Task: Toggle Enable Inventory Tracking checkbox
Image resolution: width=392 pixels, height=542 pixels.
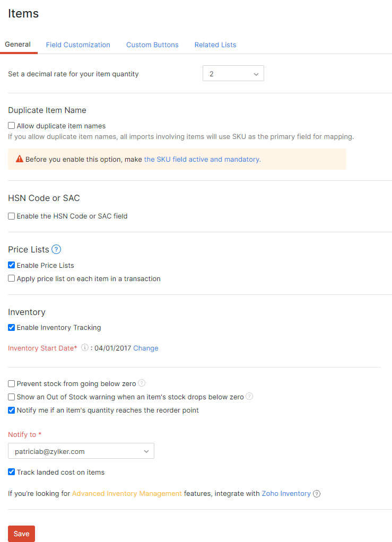Action: (12, 328)
